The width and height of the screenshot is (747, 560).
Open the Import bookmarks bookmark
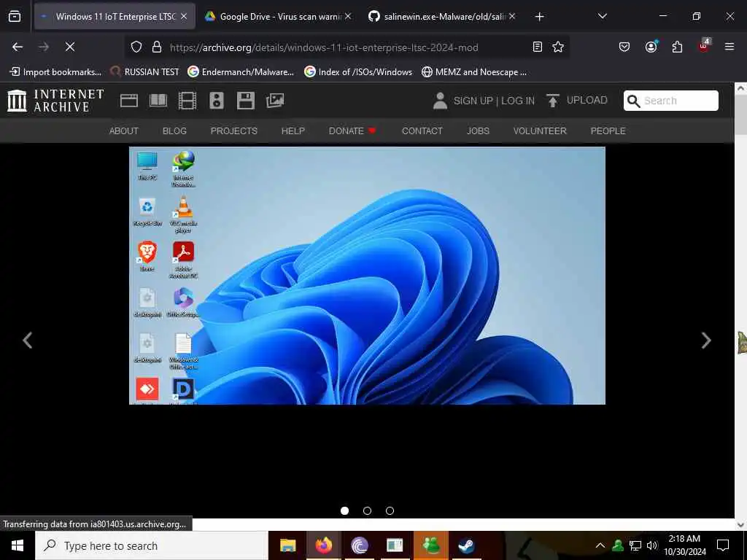(55, 72)
